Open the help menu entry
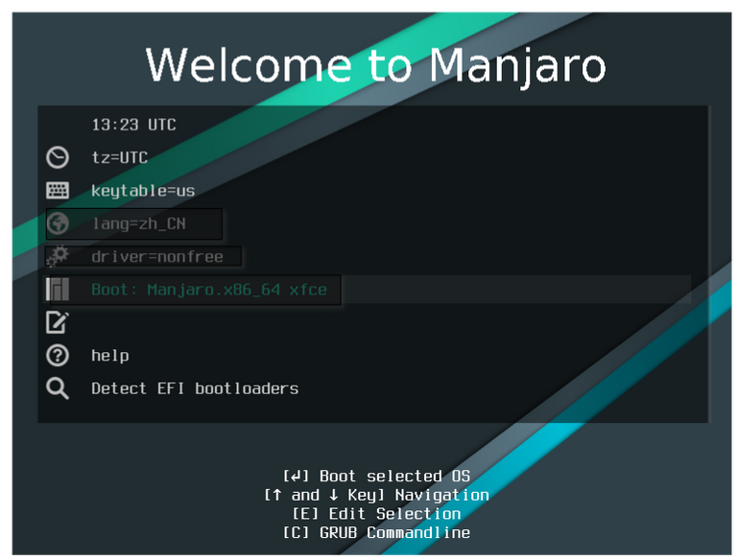The image size is (737, 560). (x=110, y=356)
